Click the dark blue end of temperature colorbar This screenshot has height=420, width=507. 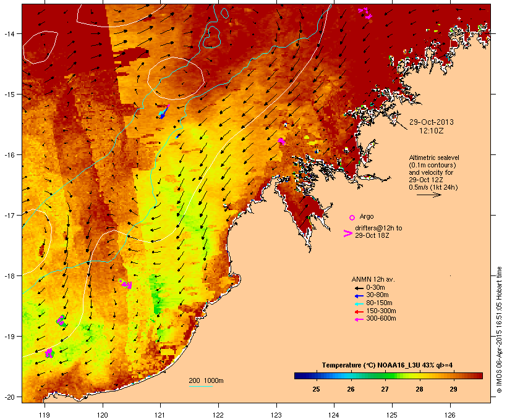pos(300,376)
